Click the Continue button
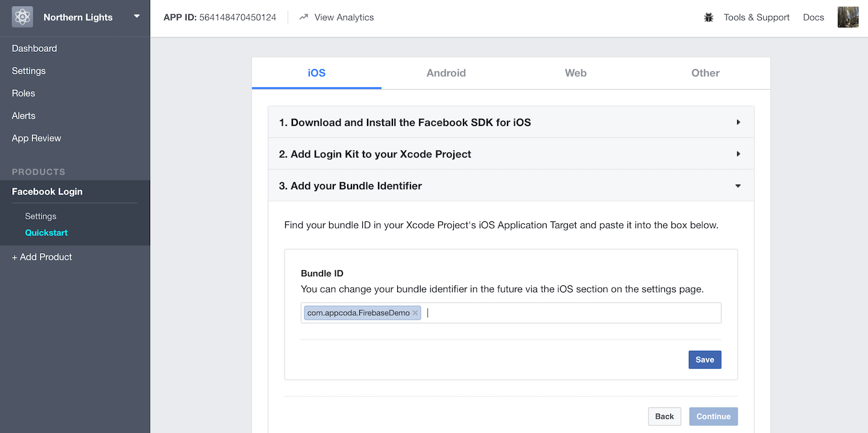868x433 pixels. click(x=714, y=416)
